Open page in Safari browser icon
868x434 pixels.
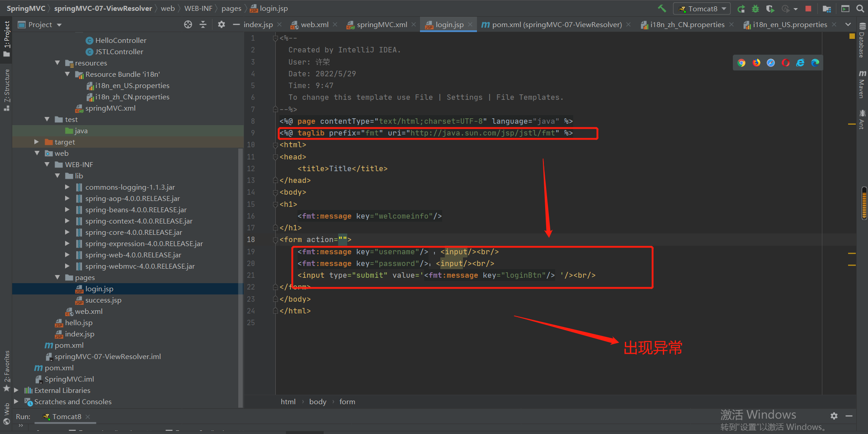click(x=771, y=63)
